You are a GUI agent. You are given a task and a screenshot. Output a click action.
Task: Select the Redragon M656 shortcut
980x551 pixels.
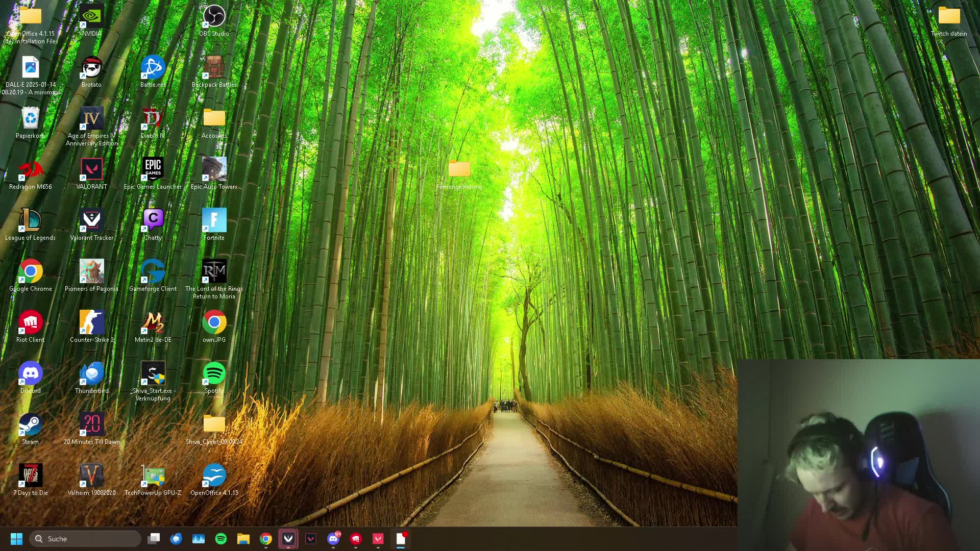pyautogui.click(x=30, y=173)
